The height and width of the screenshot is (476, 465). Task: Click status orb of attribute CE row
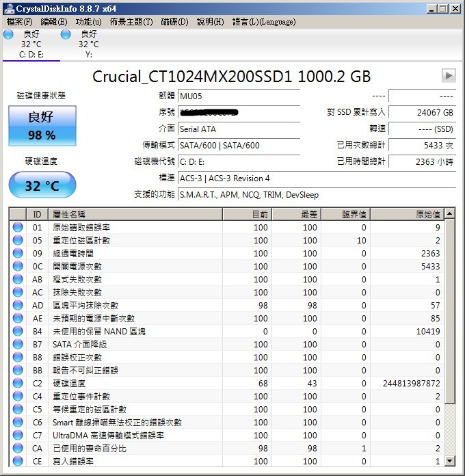(x=18, y=461)
